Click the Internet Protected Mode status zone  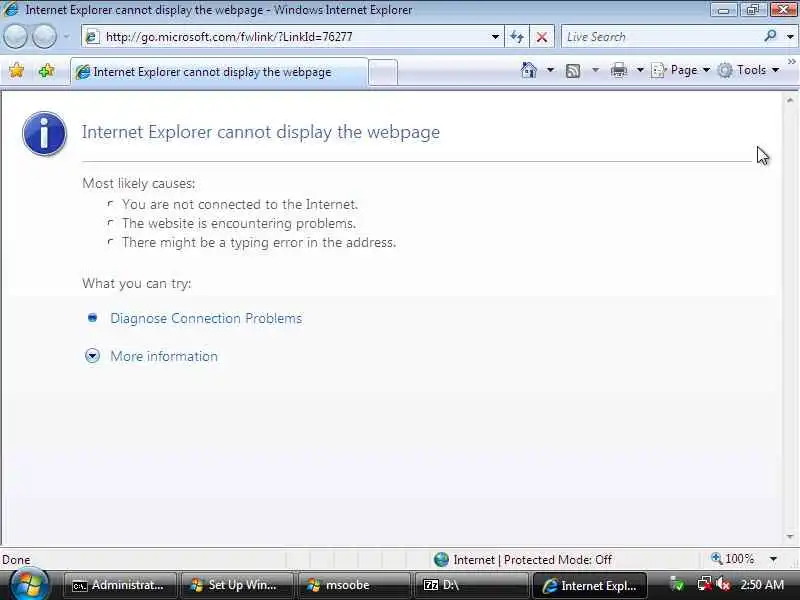tap(523, 560)
